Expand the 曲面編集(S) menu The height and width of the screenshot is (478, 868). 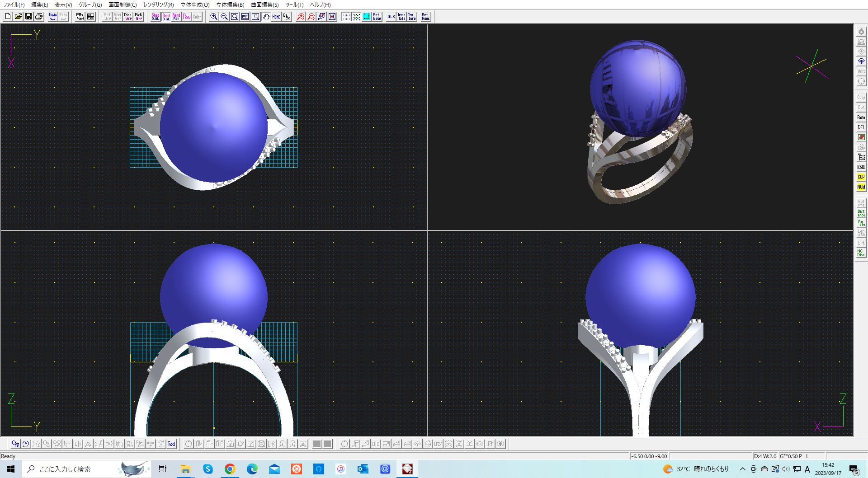coord(264,5)
